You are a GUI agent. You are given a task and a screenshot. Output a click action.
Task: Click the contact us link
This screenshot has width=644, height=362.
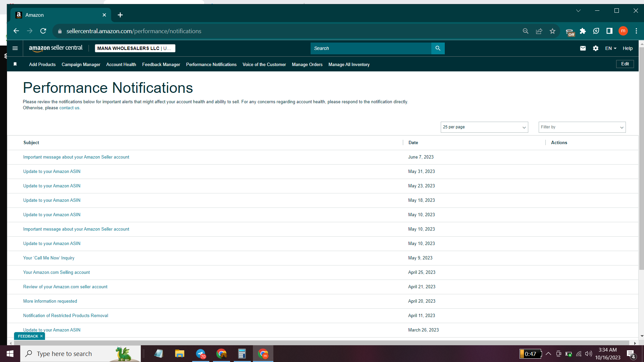[x=69, y=108]
